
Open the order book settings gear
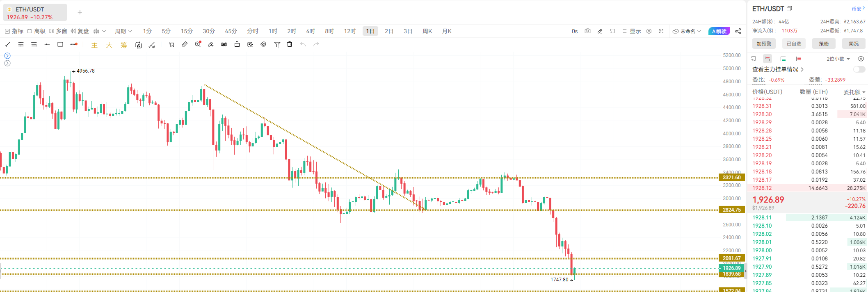(861, 59)
